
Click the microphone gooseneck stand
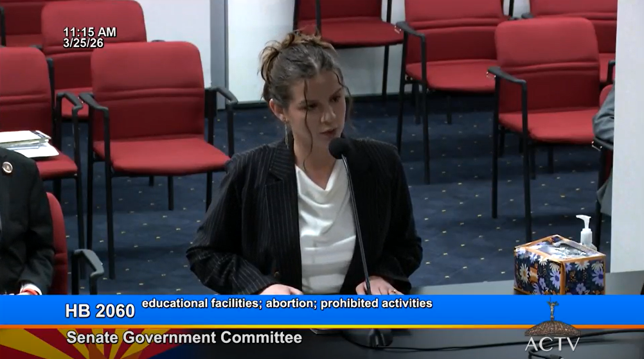357,218
